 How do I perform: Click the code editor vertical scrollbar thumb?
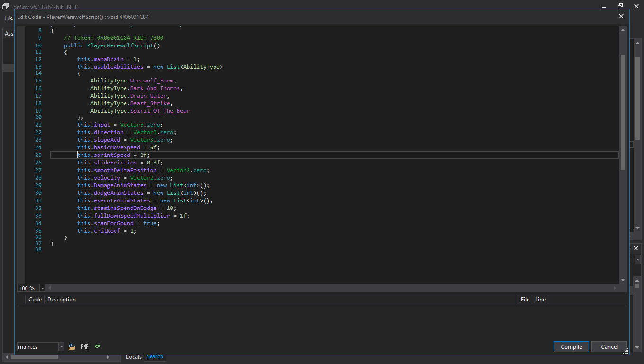click(x=623, y=111)
